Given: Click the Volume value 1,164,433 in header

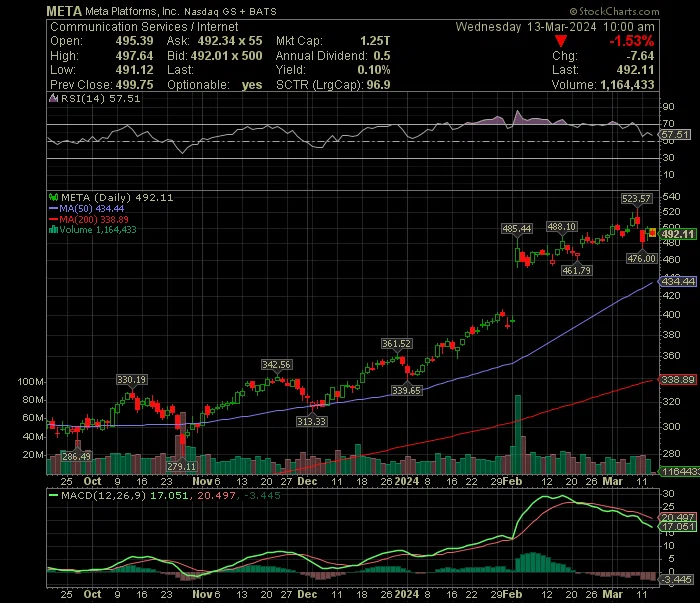Looking at the screenshot, I should tap(627, 85).
